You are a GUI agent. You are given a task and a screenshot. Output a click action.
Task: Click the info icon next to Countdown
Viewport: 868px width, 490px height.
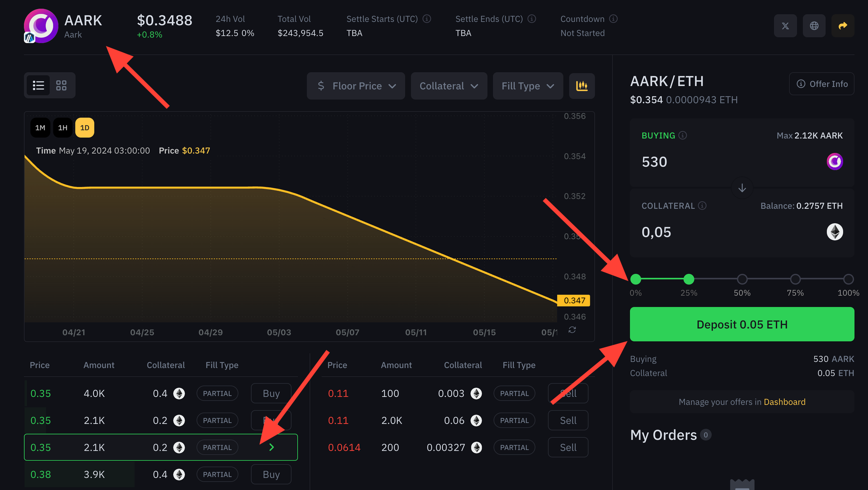(x=613, y=19)
